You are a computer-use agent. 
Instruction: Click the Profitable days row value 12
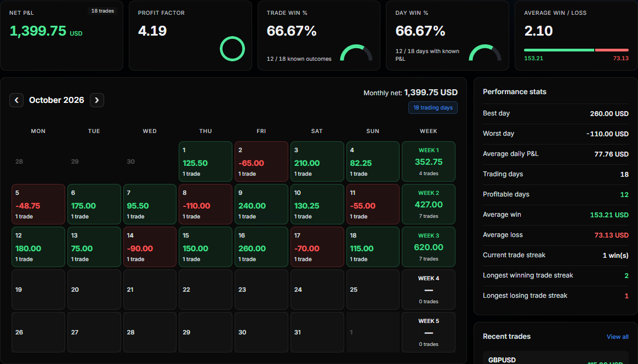(624, 195)
